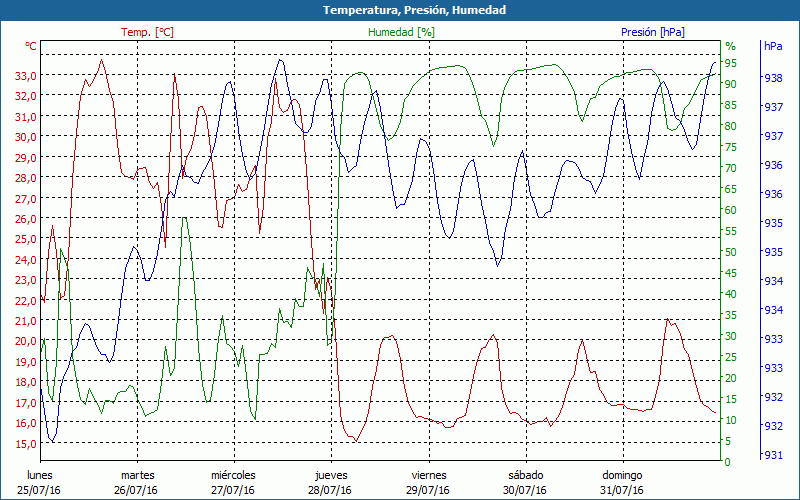Click the green "%" axis unit label

730,47
